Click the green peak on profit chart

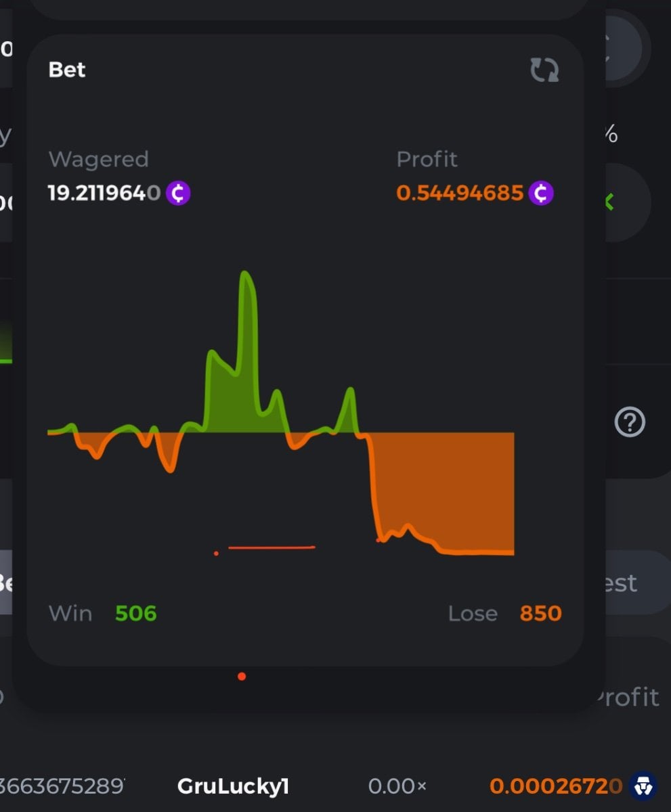pos(245,284)
